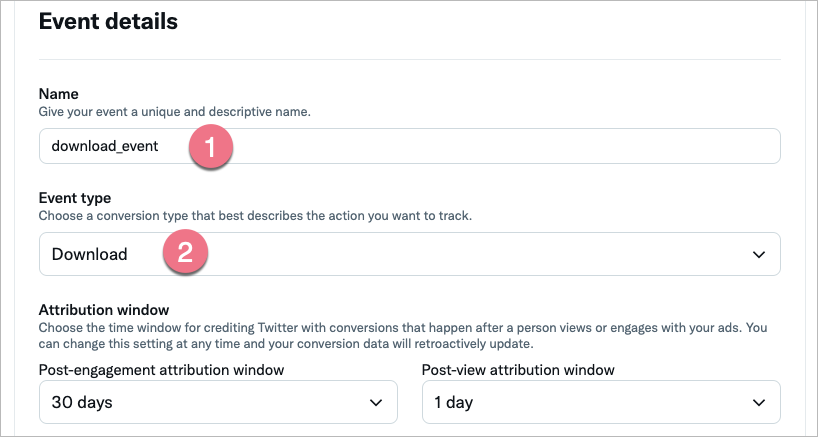This screenshot has height=437, width=818.
Task: Click the Event type chevron arrow
Action: coord(758,255)
